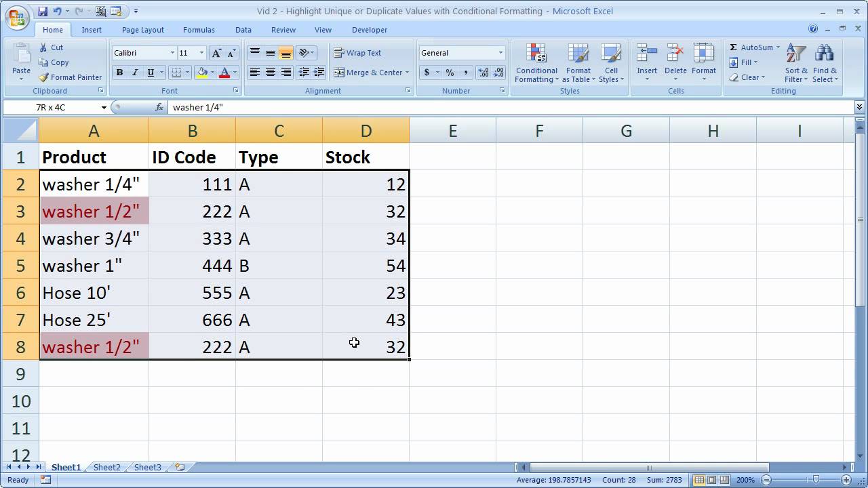Increase font size with Grow Font
Screen dimensions: 868x488
(x=216, y=53)
